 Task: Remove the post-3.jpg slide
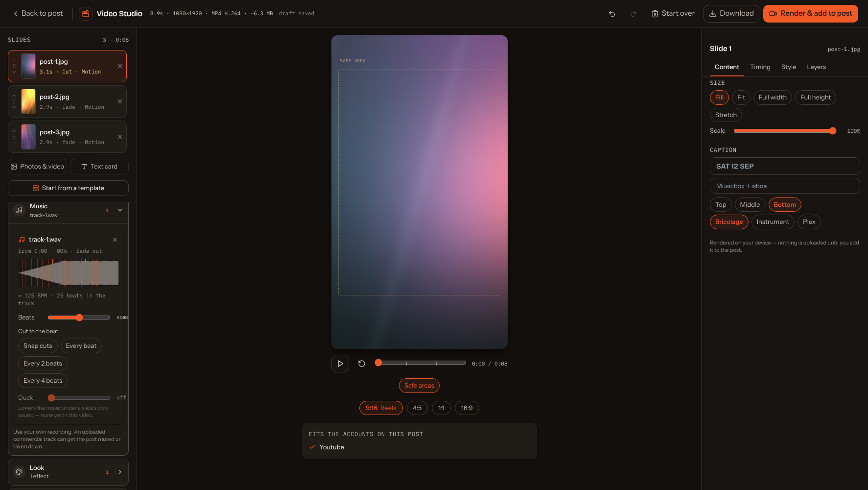120,137
